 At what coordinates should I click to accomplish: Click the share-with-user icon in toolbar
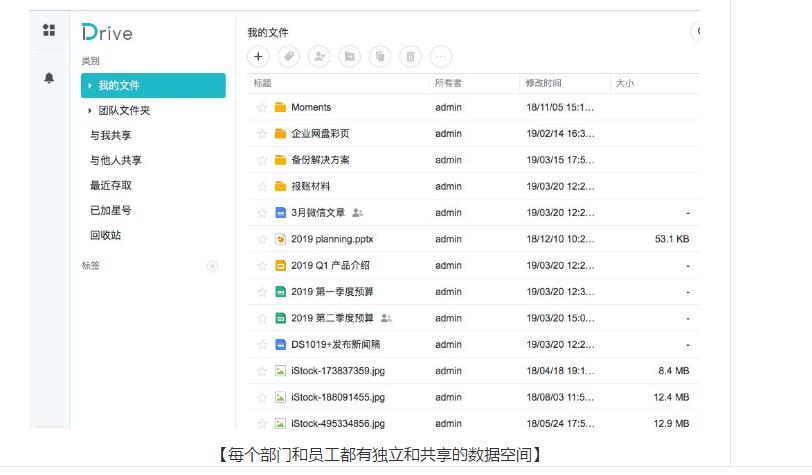click(x=319, y=57)
